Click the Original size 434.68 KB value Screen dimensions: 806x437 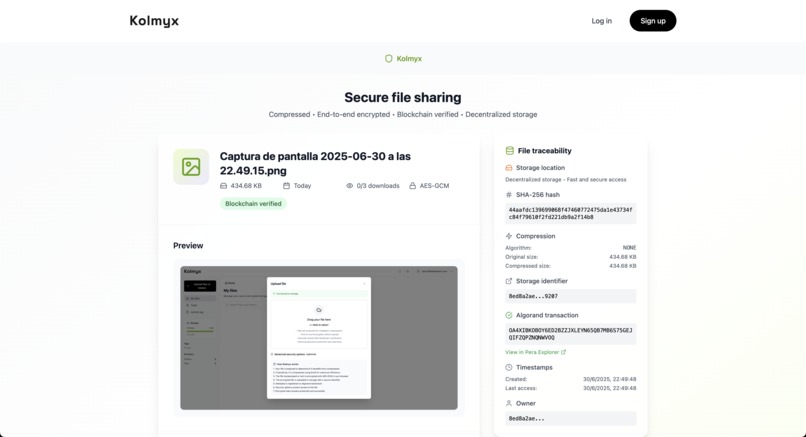coord(622,257)
